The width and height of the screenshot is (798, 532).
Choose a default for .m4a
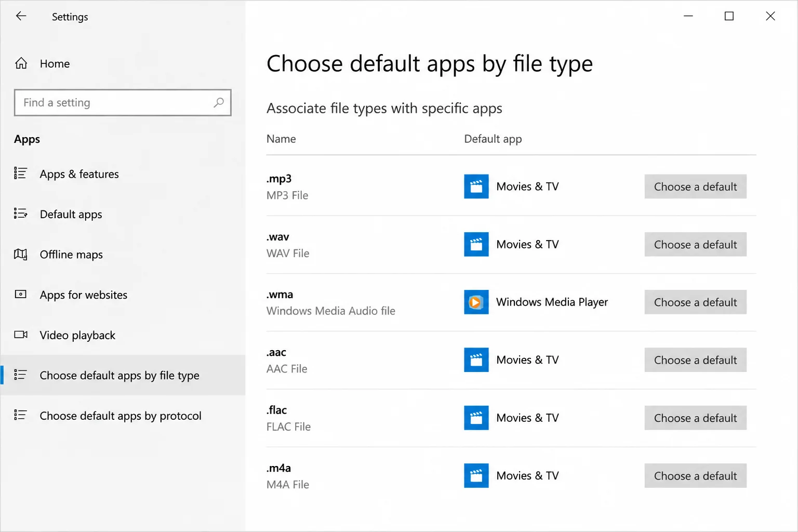click(695, 475)
